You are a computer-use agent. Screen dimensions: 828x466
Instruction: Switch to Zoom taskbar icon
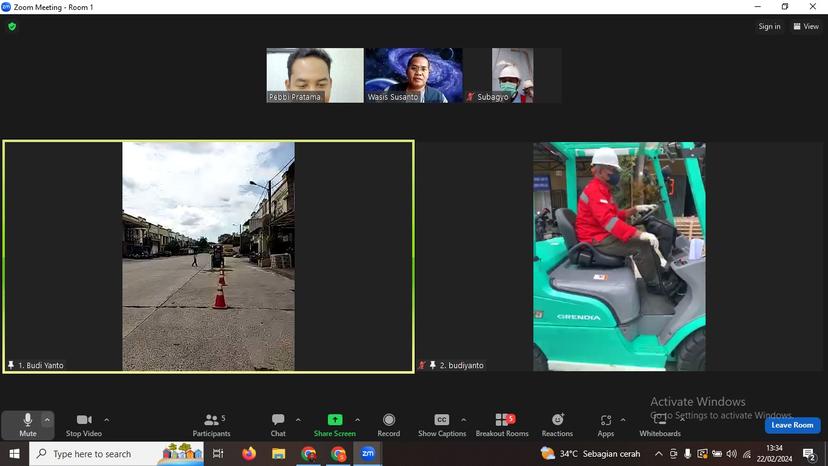pos(368,453)
